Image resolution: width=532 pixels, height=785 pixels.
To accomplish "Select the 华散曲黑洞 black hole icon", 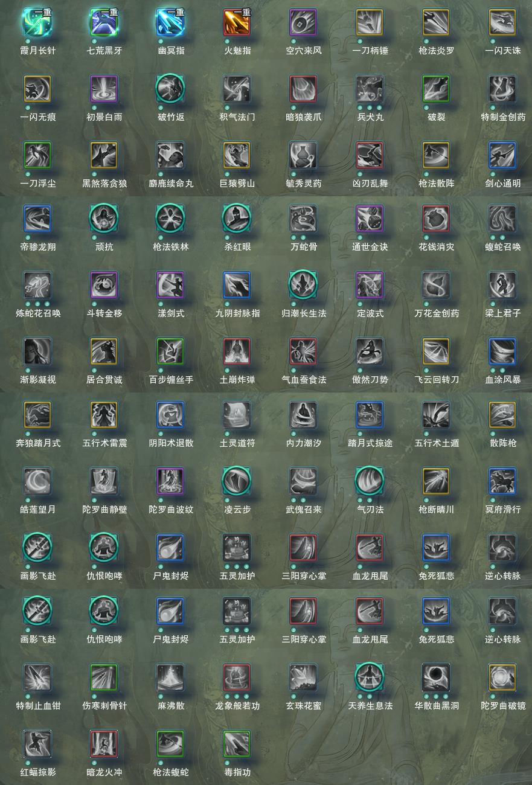I will pyautogui.click(x=436, y=678).
